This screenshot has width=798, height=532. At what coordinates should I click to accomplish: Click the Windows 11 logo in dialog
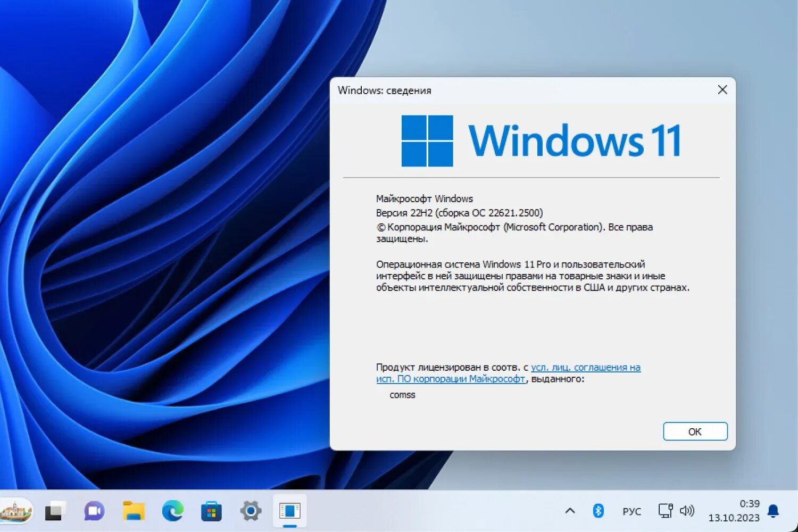[541, 141]
